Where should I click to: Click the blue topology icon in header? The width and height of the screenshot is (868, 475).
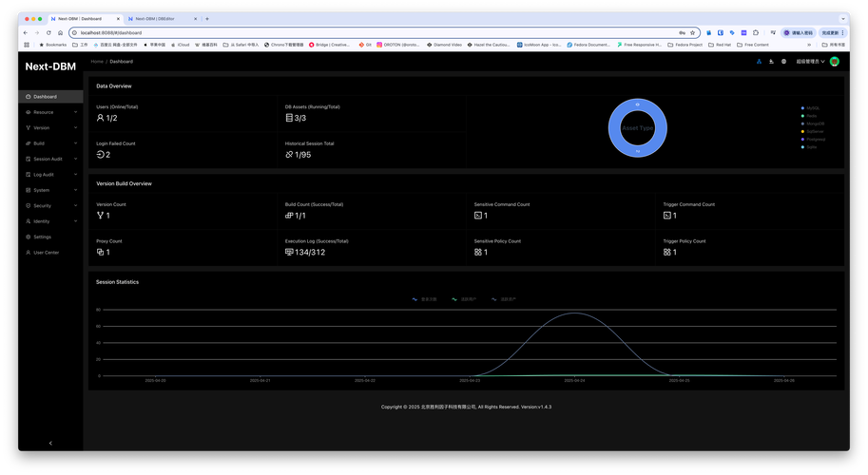click(x=759, y=62)
